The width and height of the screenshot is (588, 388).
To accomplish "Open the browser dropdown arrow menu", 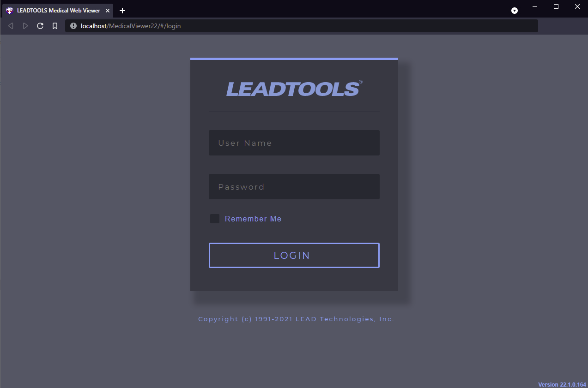I will pyautogui.click(x=515, y=10).
